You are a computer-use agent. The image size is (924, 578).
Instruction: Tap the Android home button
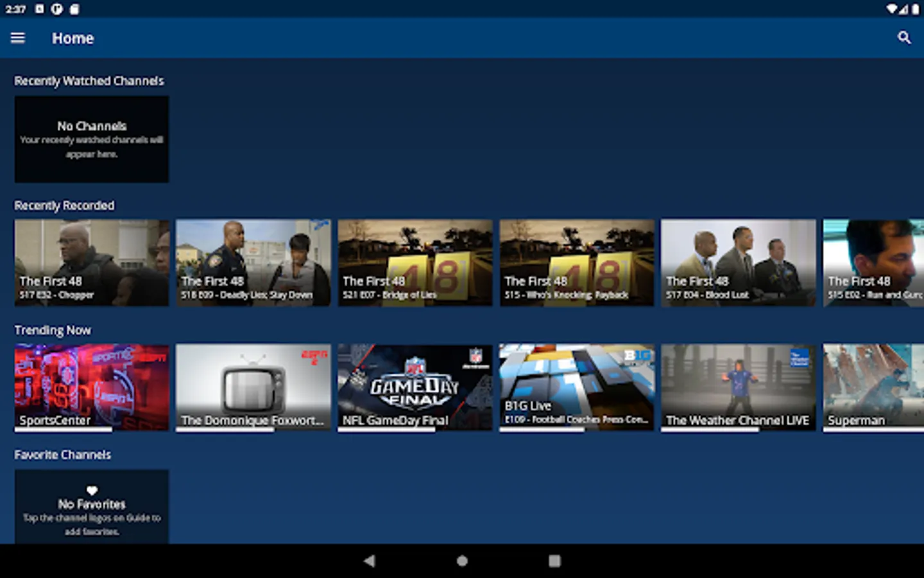[462, 561]
